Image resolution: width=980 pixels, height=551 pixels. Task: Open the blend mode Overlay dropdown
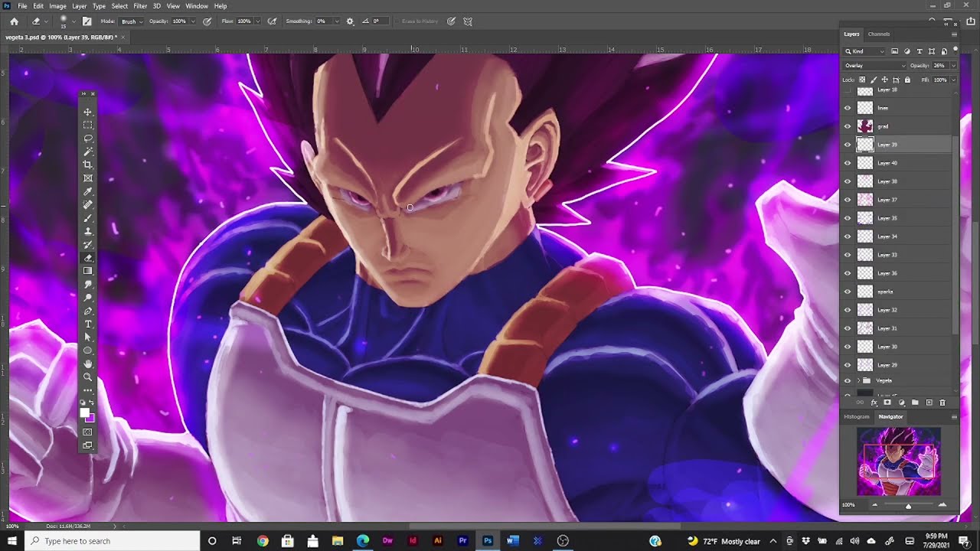click(874, 66)
